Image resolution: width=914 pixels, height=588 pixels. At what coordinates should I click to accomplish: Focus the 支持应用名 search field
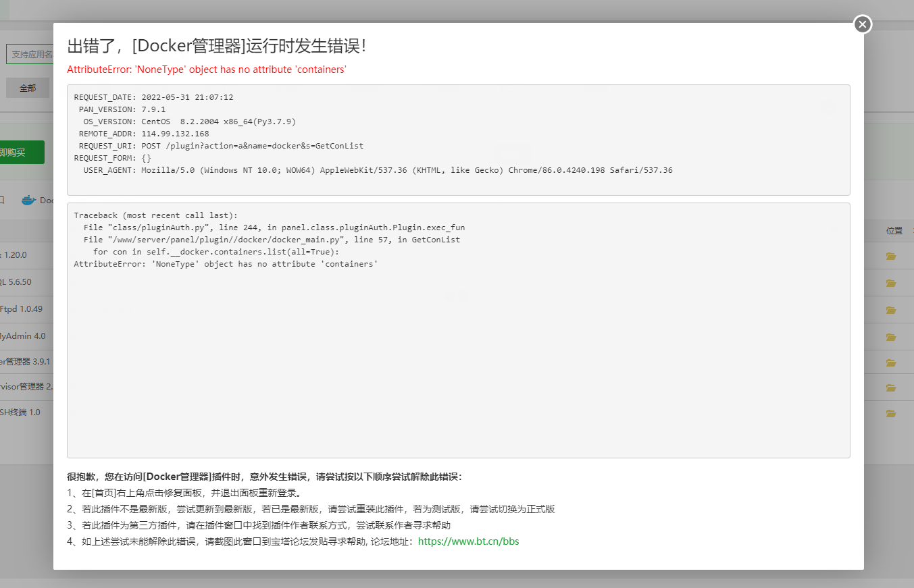coord(30,54)
